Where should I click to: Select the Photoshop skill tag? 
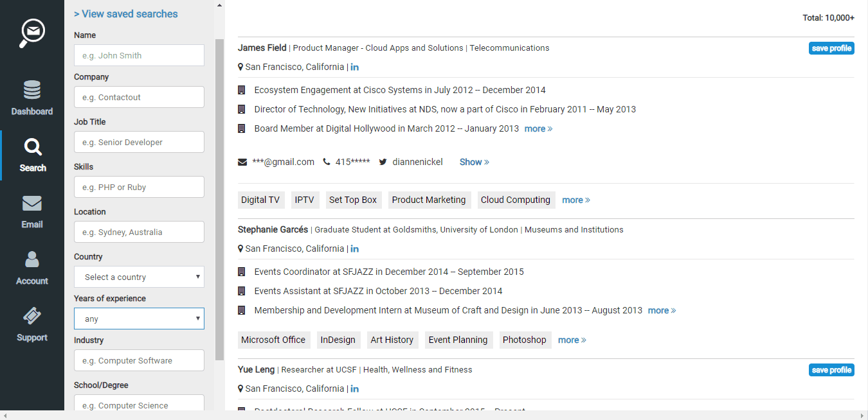point(525,340)
